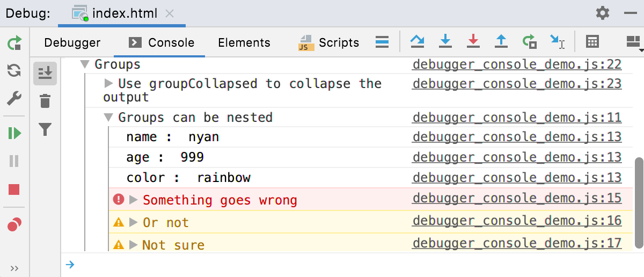The width and height of the screenshot is (644, 277).
Task: Open the console filter funnel icon
Action: tap(46, 129)
